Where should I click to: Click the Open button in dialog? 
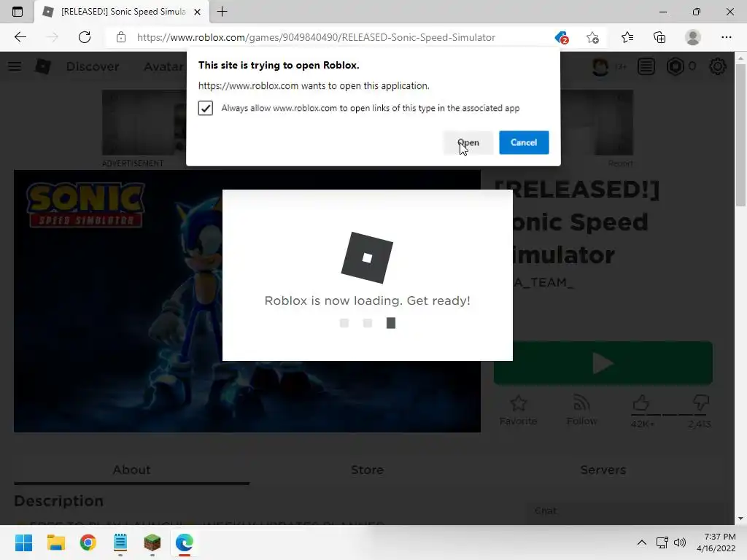pos(468,142)
